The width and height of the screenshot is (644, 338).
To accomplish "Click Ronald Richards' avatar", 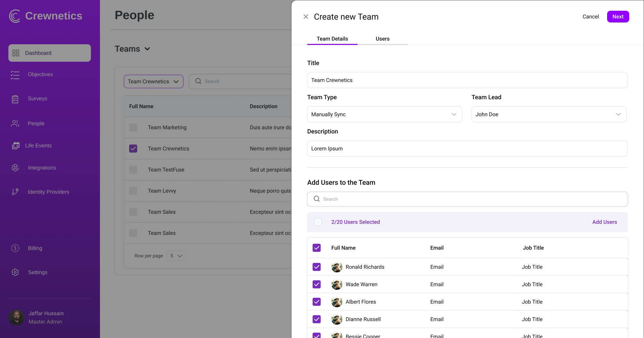I will coord(337,267).
